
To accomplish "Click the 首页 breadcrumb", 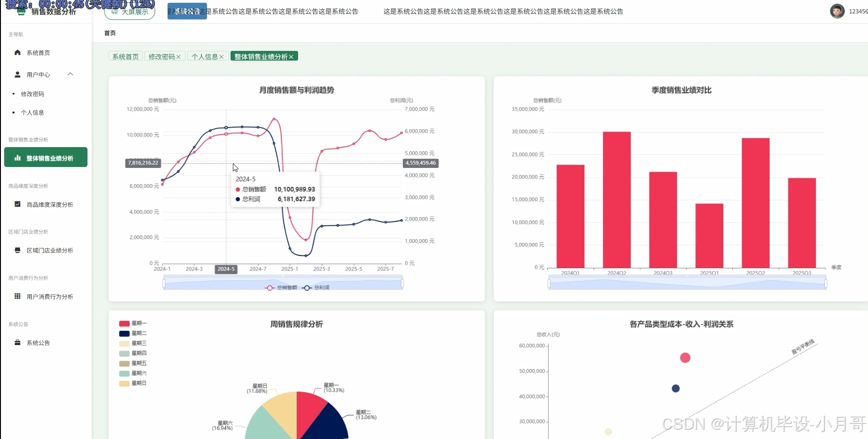I will point(110,33).
